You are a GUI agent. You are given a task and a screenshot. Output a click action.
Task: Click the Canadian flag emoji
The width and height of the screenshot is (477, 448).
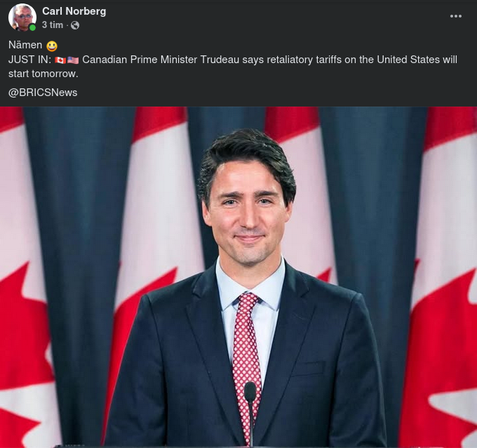[60, 60]
